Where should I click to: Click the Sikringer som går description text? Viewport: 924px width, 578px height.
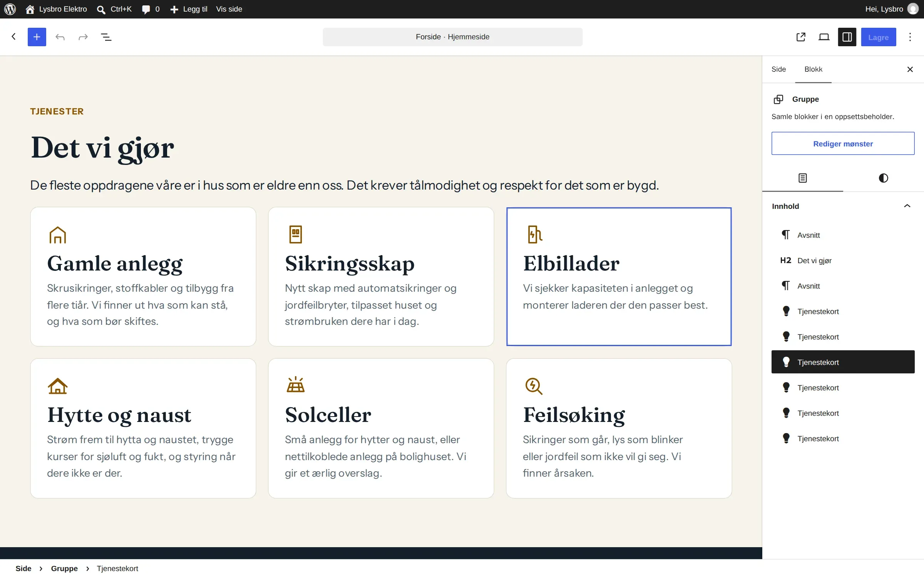pos(603,456)
